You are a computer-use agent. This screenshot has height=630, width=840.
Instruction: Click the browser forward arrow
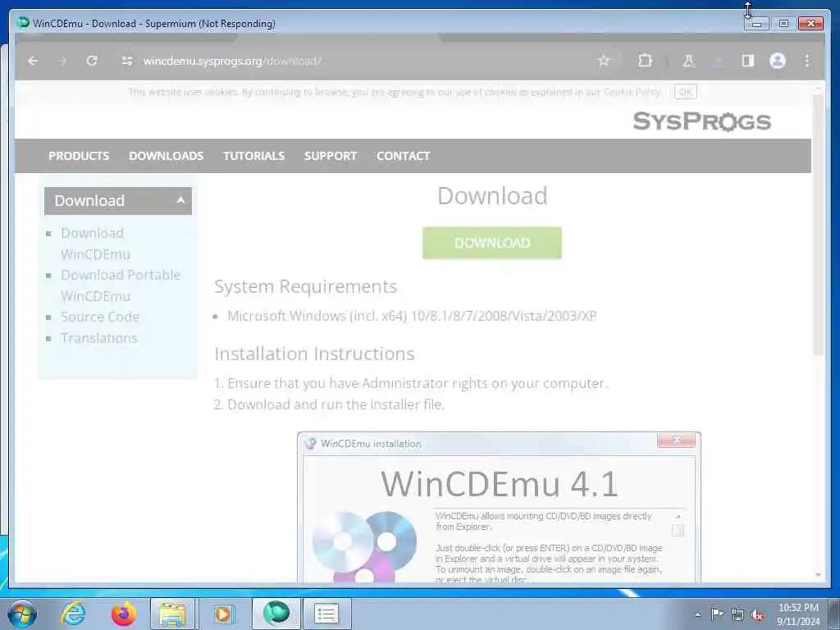pos(62,61)
